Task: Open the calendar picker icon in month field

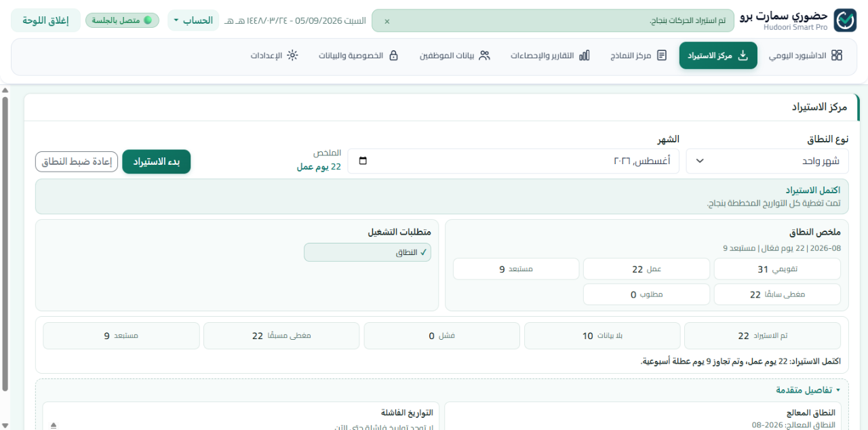Action: click(x=363, y=161)
